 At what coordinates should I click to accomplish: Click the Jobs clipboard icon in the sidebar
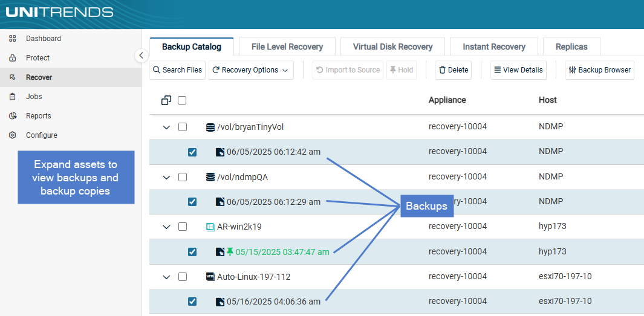tap(12, 97)
